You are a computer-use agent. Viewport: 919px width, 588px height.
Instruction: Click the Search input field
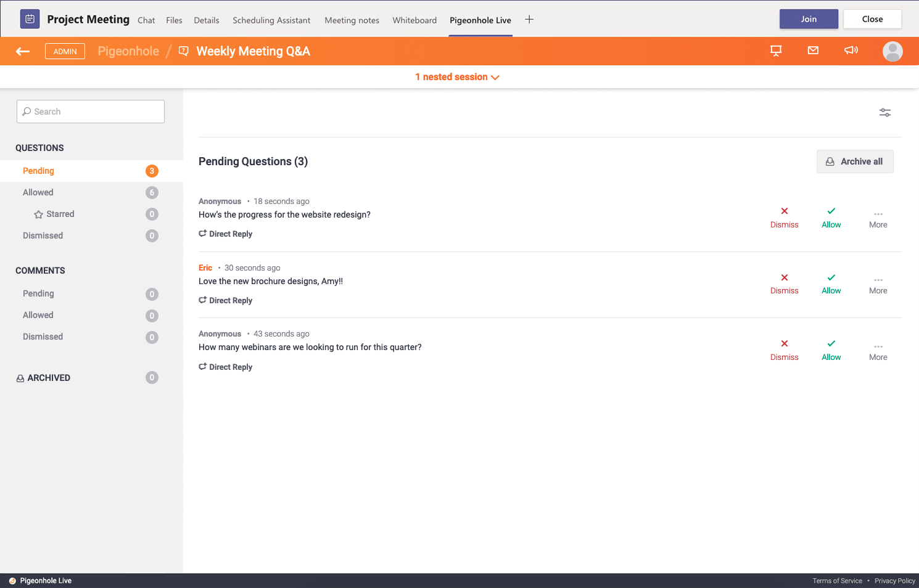[x=91, y=112]
